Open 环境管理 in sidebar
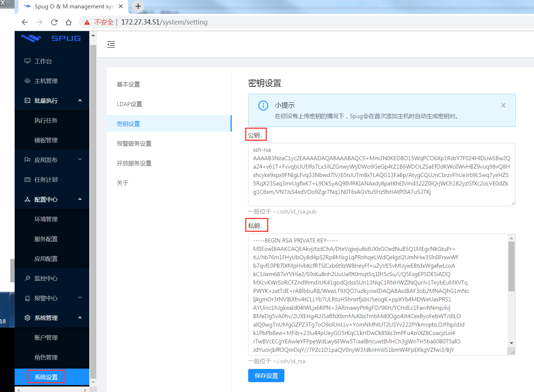The image size is (534, 392). (x=52, y=219)
